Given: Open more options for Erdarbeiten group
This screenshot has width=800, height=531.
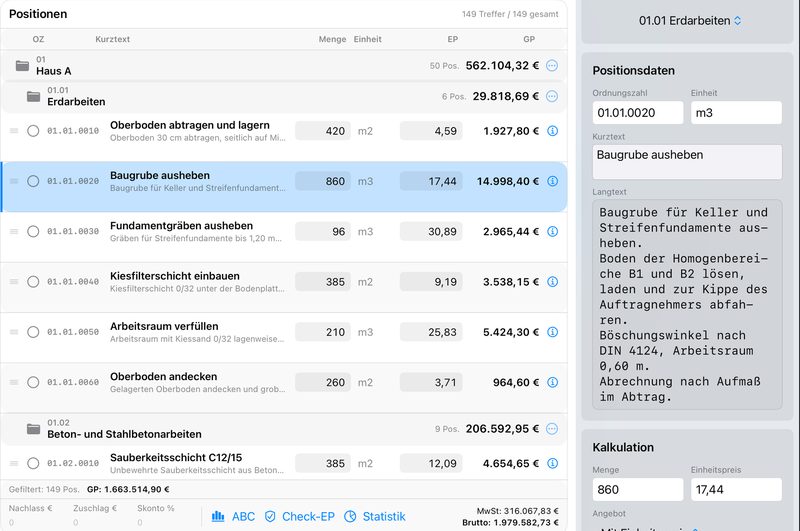Looking at the screenshot, I should point(552,96).
